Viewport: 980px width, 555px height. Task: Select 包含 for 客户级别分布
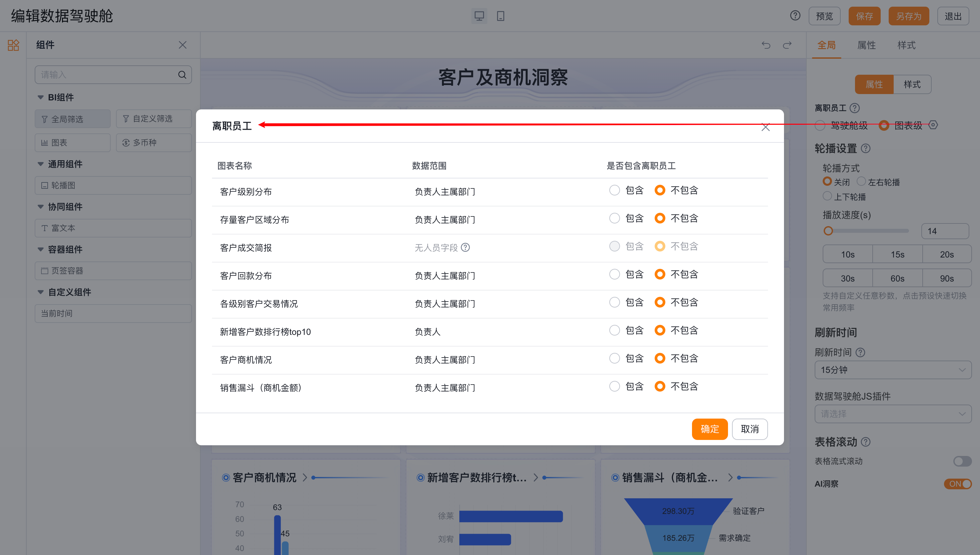[x=614, y=190]
